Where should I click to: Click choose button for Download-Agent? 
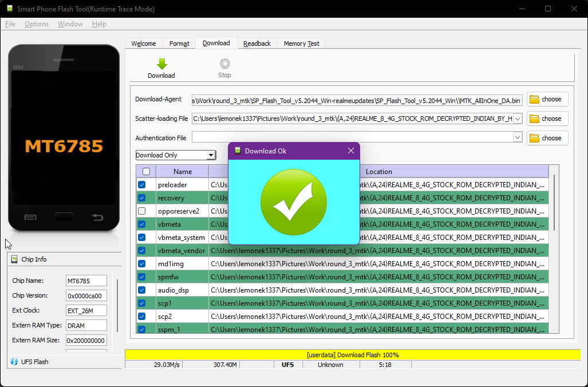(547, 100)
